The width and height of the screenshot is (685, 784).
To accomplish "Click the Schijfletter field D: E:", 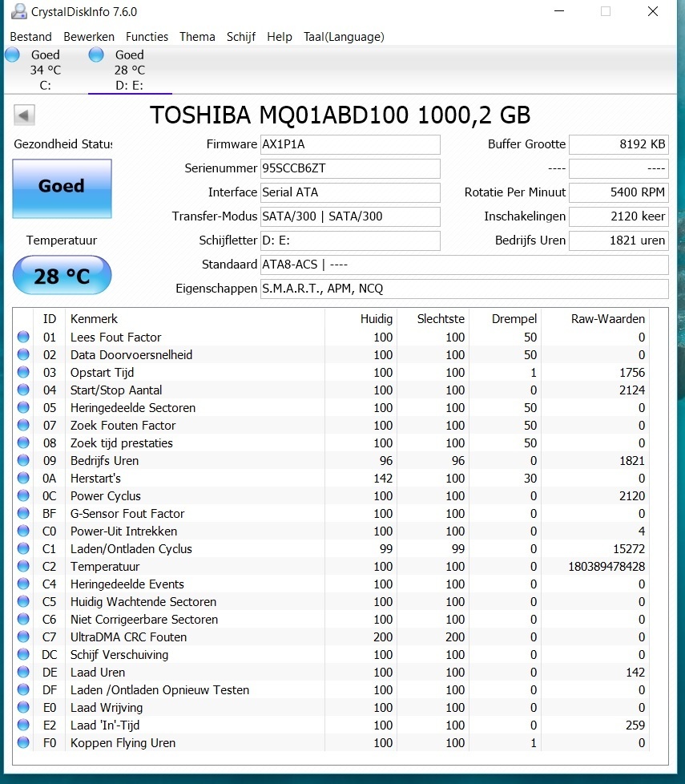I will click(x=350, y=240).
